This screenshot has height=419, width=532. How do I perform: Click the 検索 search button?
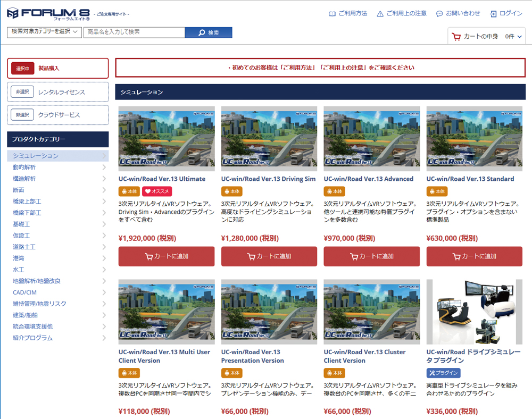(x=209, y=32)
